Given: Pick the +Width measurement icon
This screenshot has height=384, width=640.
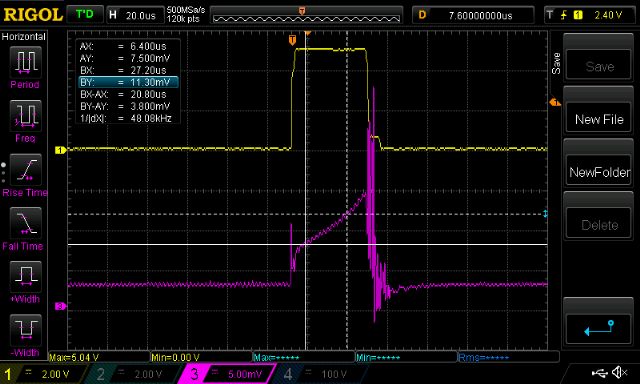Looking at the screenshot, I should click(25, 277).
